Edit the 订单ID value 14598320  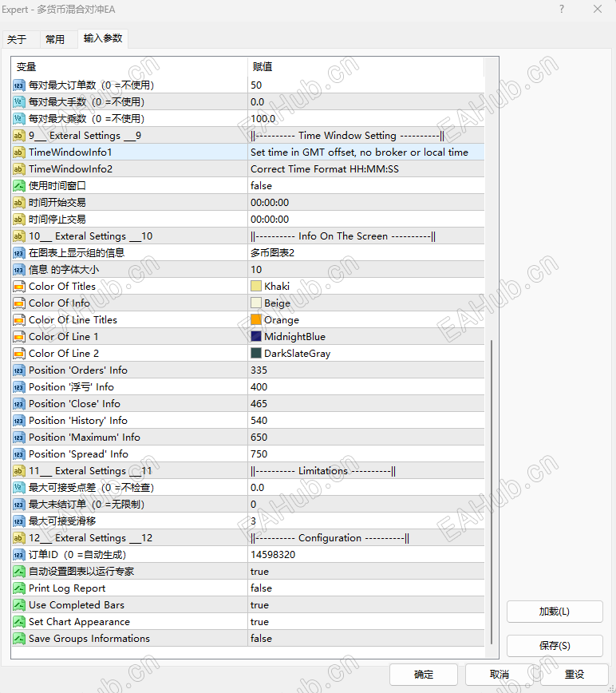click(x=366, y=555)
